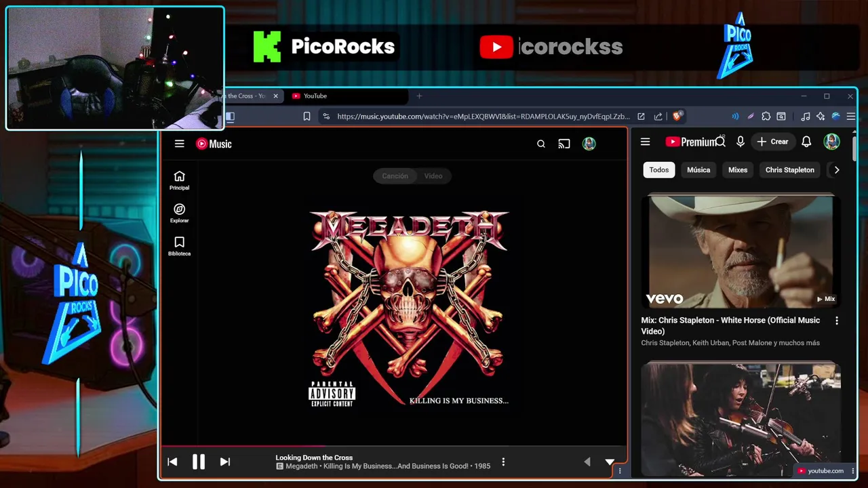Start voice search with the microphone
This screenshot has height=488, width=868.
[741, 142]
